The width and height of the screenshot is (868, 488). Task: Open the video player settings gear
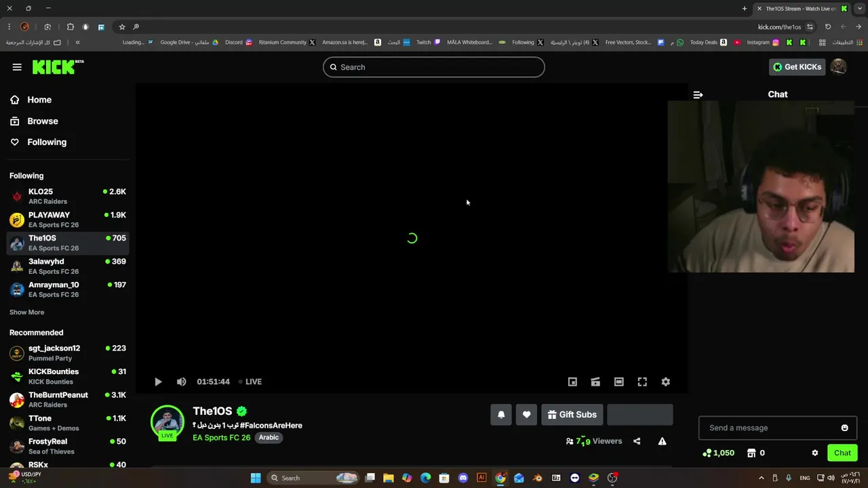[x=665, y=382]
